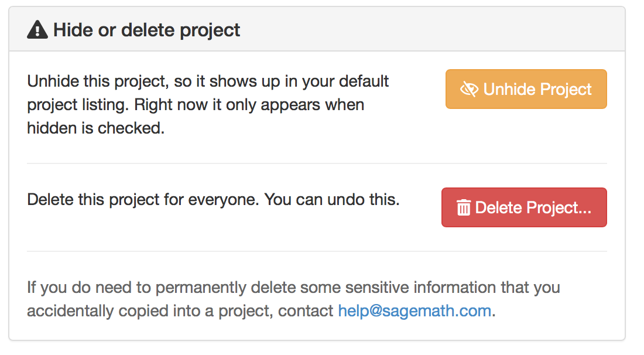Click the 'Unhide Project' text label
Screen dimensions: 644x355
point(537,90)
